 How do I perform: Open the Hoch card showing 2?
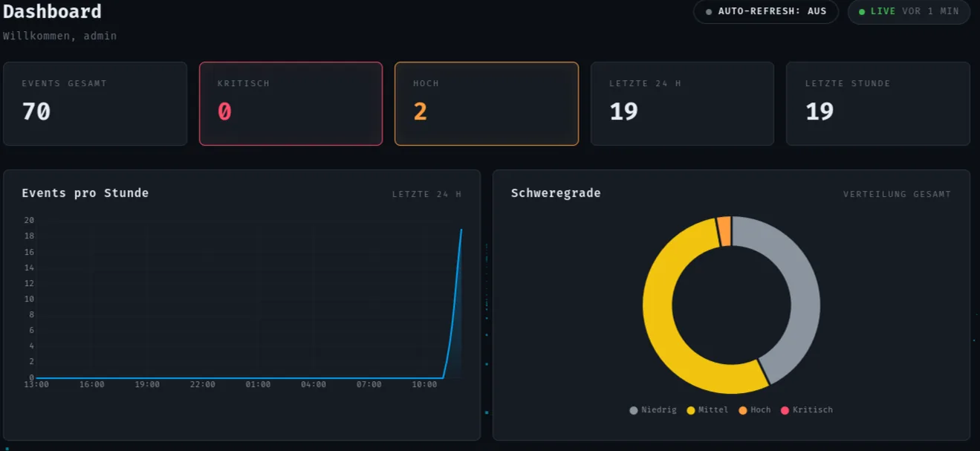pos(487,103)
